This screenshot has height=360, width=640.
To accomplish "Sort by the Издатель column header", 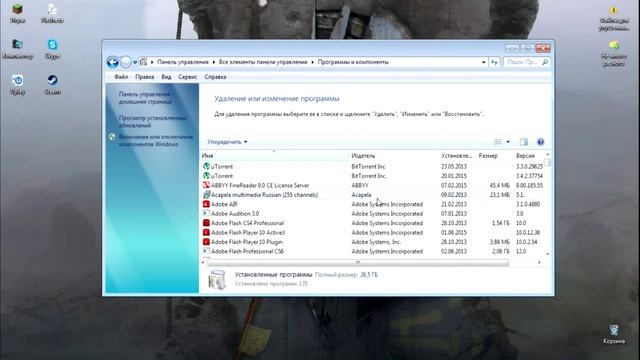I will (394, 156).
